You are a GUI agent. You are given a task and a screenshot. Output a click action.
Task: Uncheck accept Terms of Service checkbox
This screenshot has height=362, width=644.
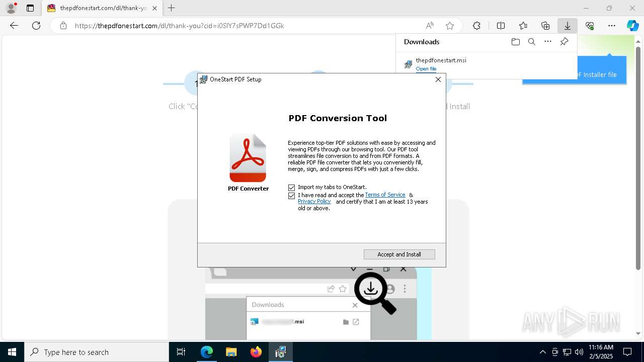tap(291, 196)
